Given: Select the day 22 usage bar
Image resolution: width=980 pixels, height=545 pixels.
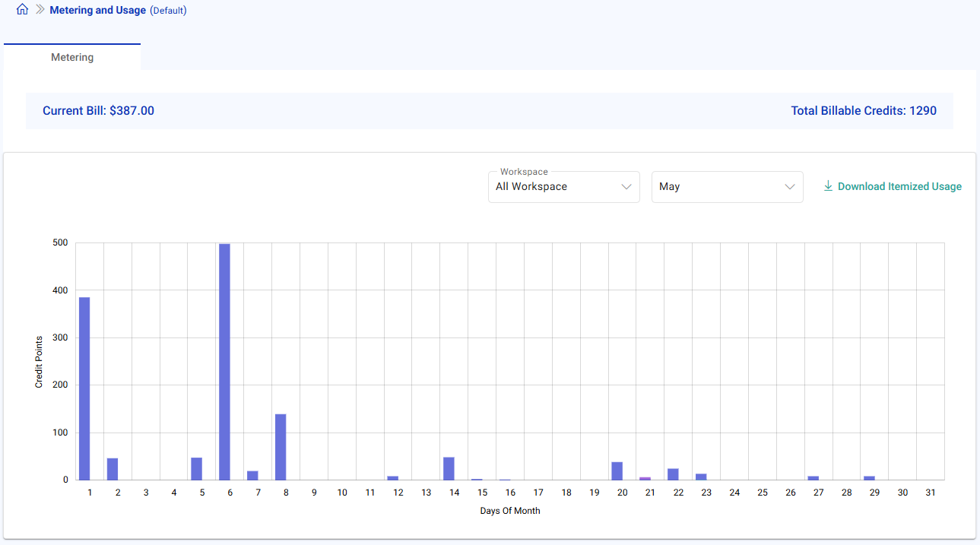Looking at the screenshot, I should click(673, 474).
